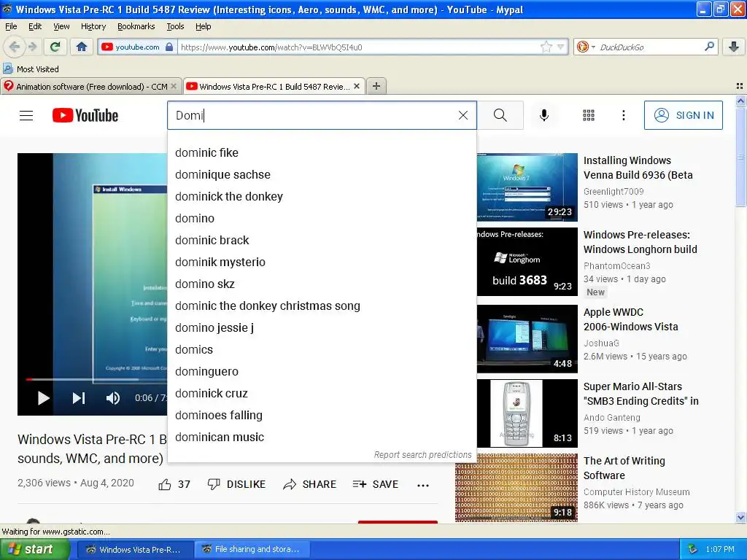Go to the browser Home page icon

(x=82, y=47)
